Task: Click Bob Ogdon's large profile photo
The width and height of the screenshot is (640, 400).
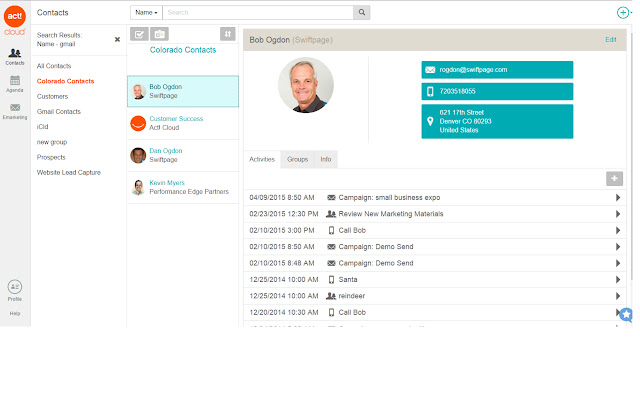Action: pos(306,85)
